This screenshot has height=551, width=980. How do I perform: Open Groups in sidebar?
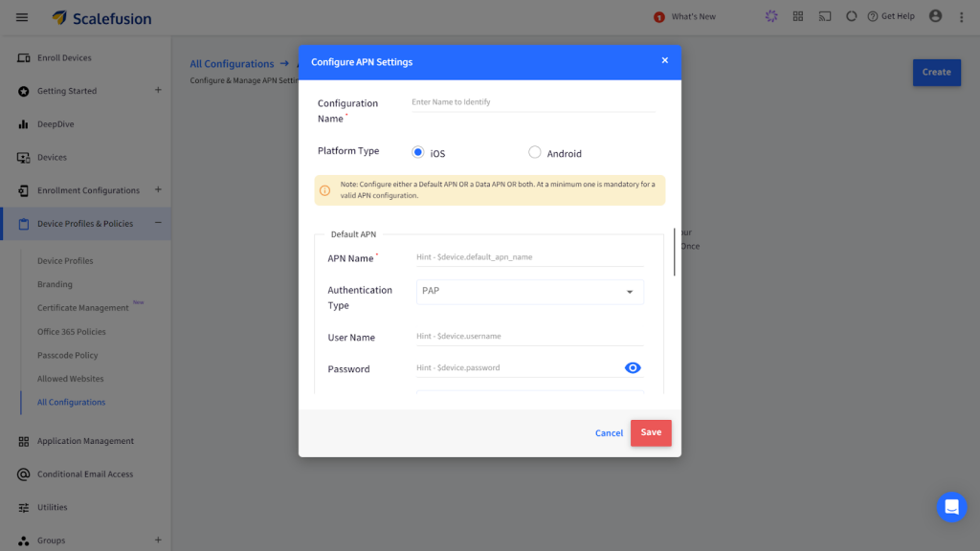pyautogui.click(x=52, y=540)
